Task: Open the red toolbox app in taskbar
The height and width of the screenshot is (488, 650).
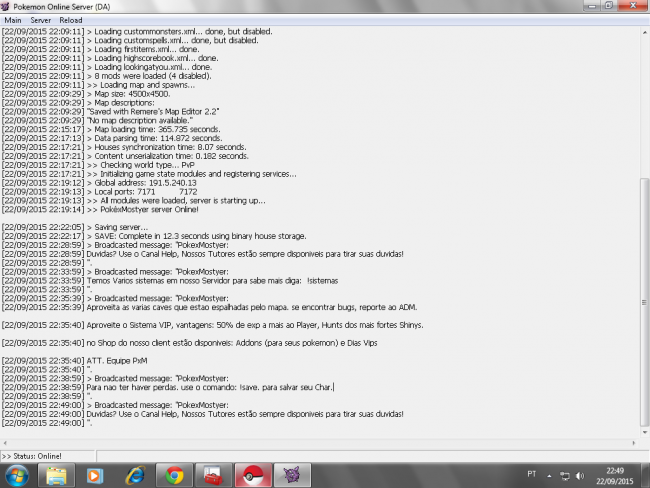Action: pos(213,476)
